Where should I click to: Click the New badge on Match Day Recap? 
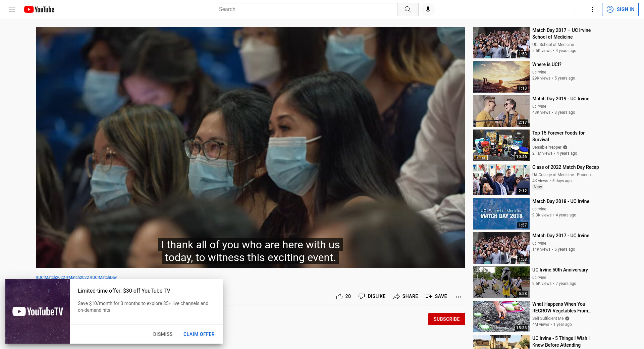point(538,187)
